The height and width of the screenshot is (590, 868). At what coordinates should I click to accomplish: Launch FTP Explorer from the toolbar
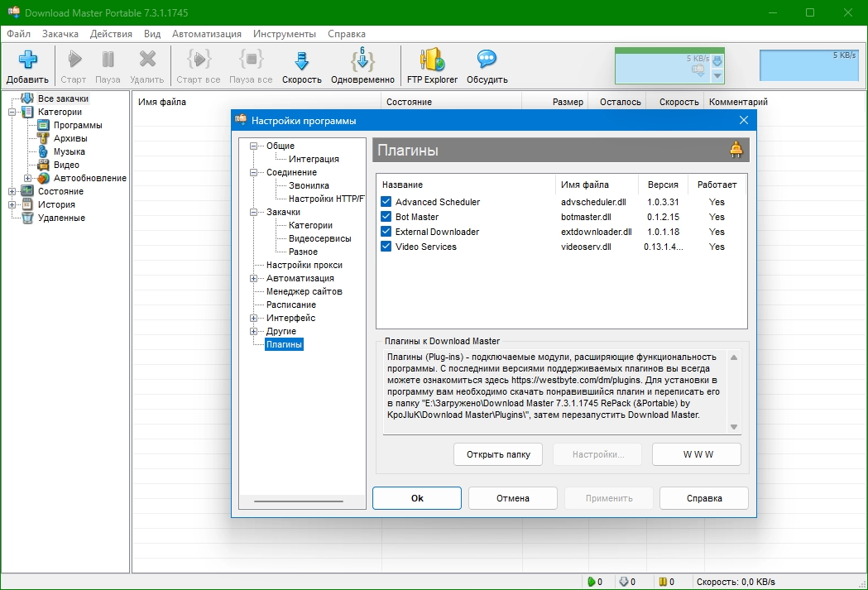pos(432,60)
